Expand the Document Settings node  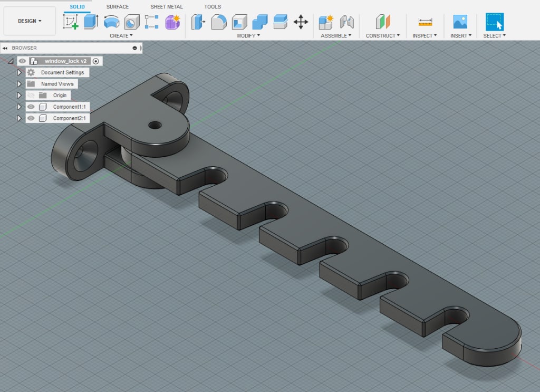click(x=20, y=72)
